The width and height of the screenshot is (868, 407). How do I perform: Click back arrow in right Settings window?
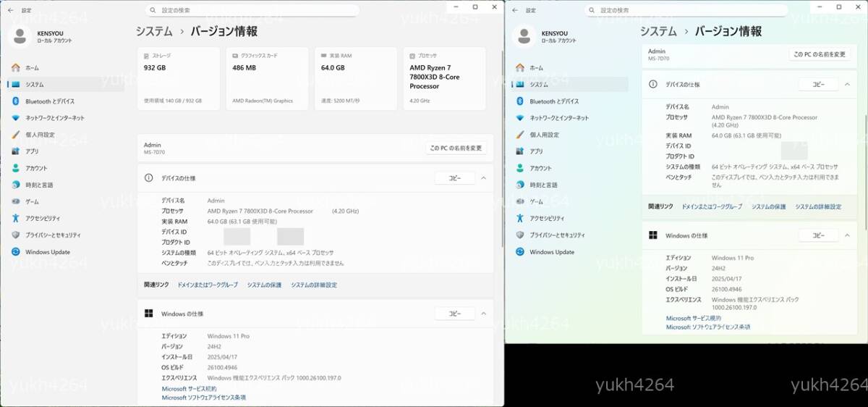(x=514, y=10)
